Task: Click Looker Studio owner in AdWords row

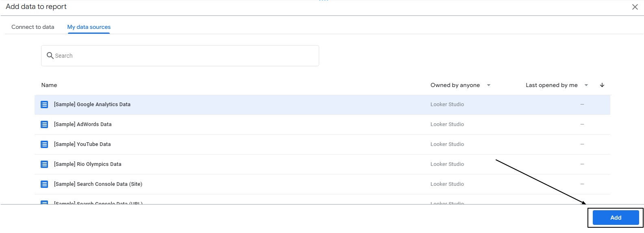Action: pyautogui.click(x=447, y=124)
